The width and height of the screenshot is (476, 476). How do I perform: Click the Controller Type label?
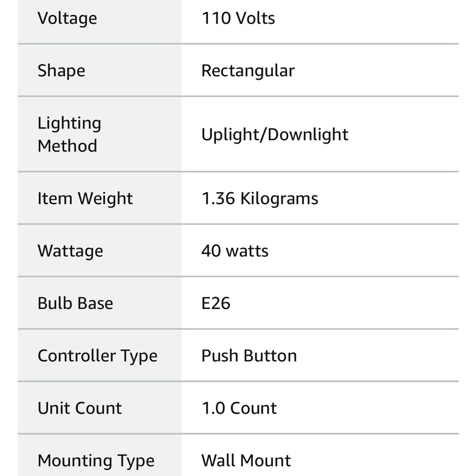coord(98,356)
